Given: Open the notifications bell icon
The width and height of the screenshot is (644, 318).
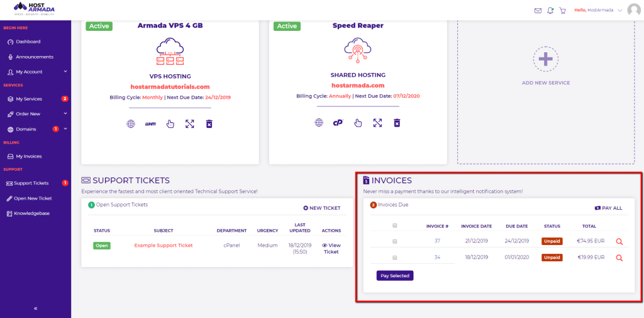Looking at the screenshot, I should point(550,11).
